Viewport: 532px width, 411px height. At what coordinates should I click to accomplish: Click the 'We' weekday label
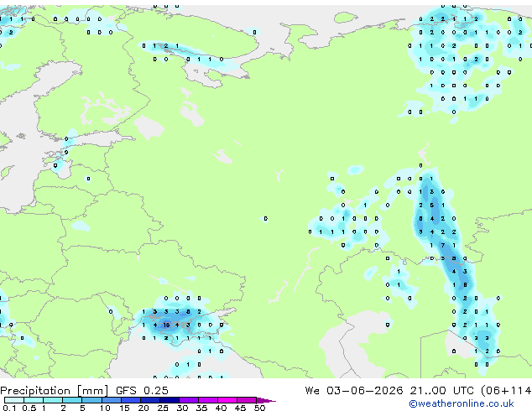[312, 390]
